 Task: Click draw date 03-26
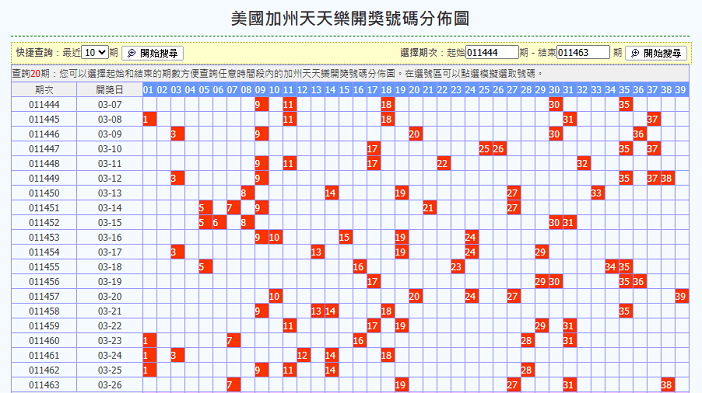pos(110,385)
